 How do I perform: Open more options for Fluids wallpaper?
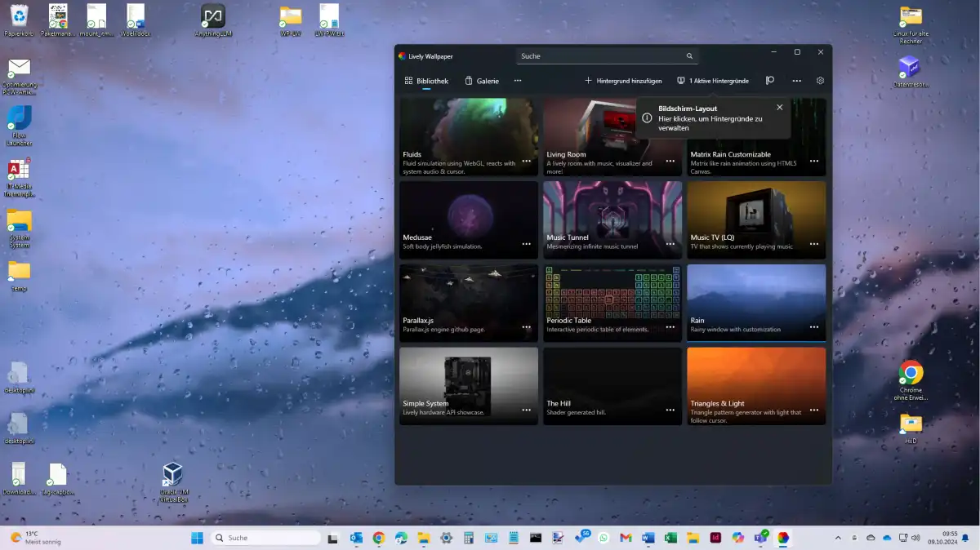tap(527, 162)
